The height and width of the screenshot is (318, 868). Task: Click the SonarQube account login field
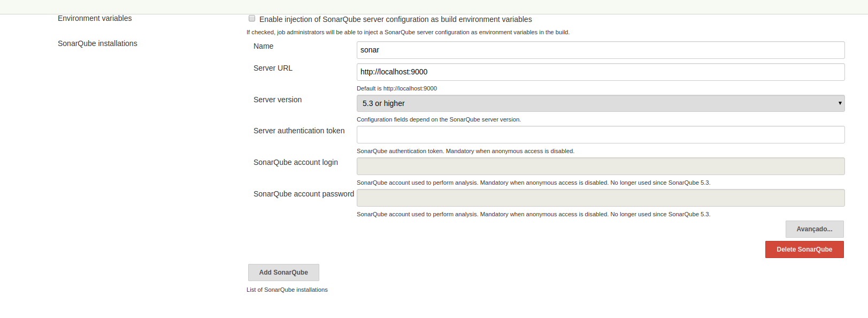601,166
